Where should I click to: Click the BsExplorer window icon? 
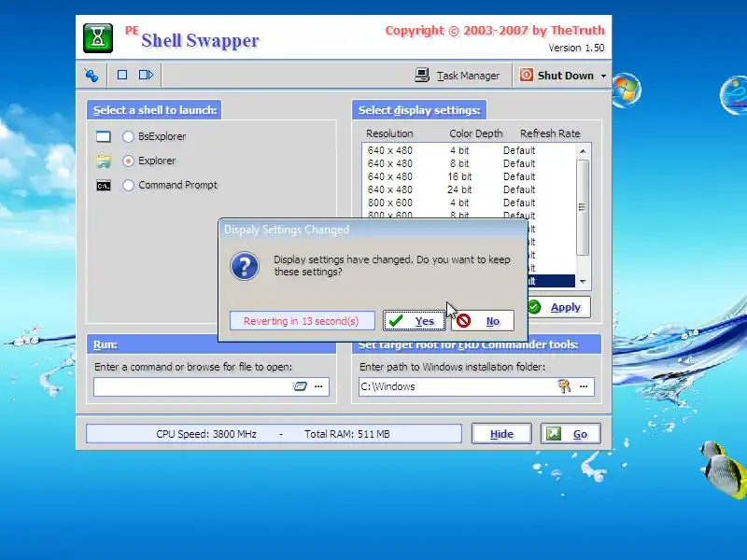point(104,137)
